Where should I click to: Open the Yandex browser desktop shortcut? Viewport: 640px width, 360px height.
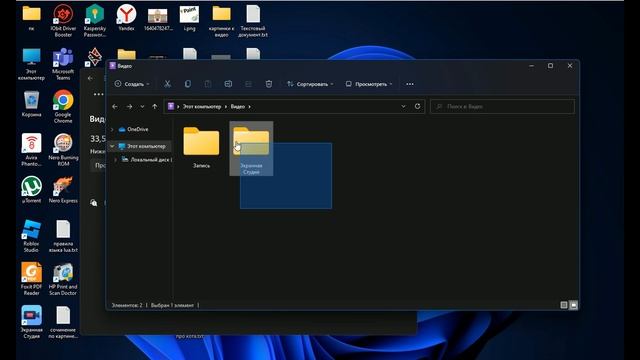click(126, 18)
